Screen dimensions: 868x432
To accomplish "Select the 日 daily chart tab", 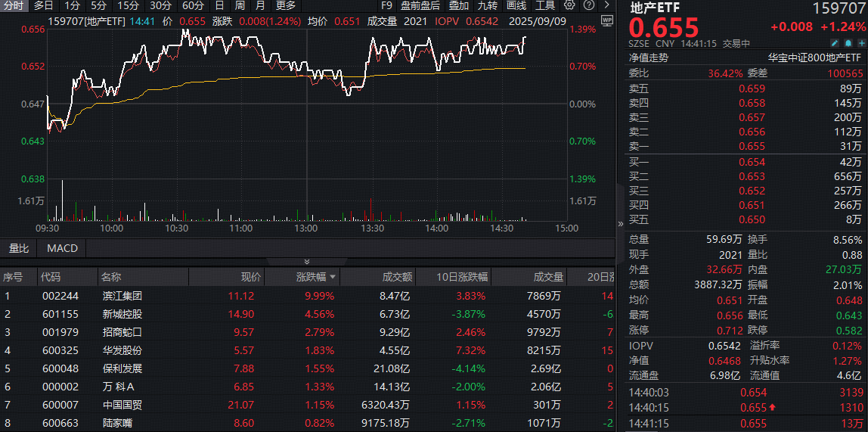I will tap(219, 5).
